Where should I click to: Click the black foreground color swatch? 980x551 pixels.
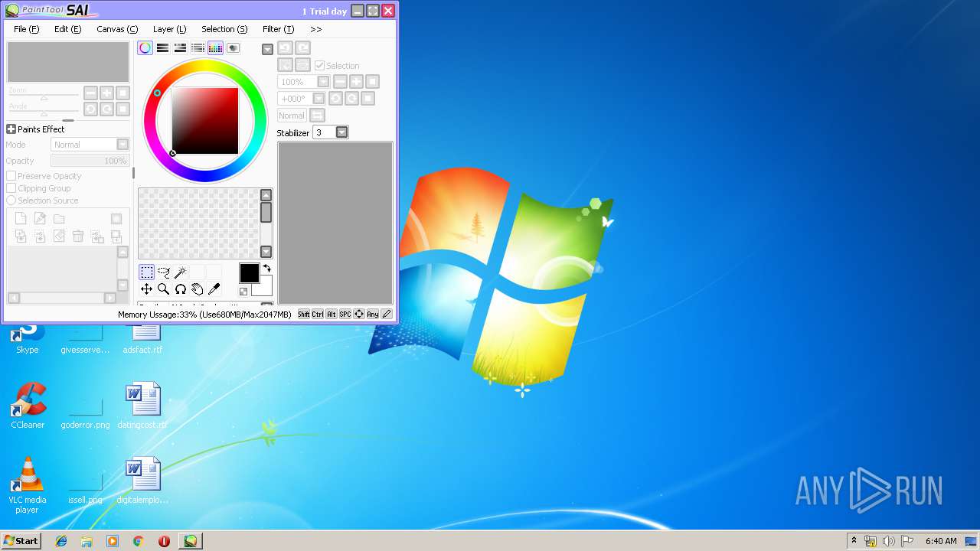[249, 273]
